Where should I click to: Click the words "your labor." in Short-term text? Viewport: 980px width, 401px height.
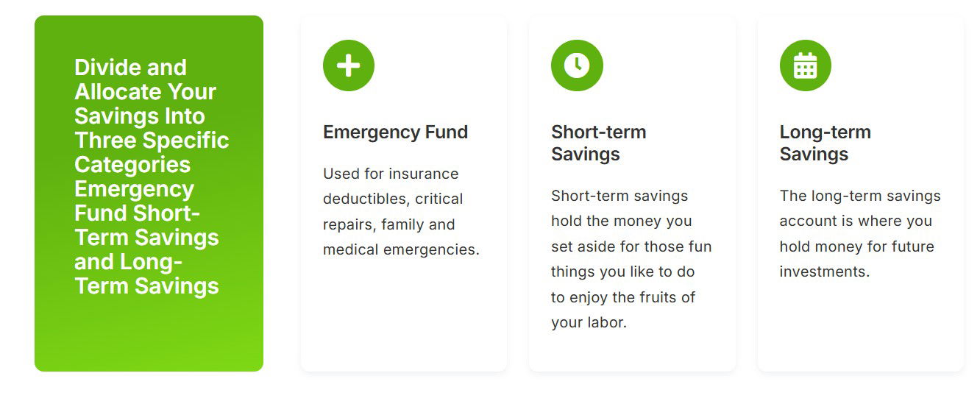click(589, 322)
